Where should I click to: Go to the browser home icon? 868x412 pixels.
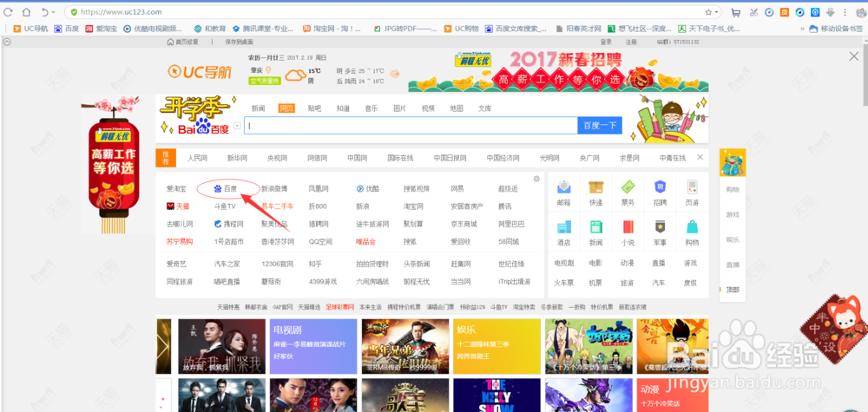click(x=26, y=12)
